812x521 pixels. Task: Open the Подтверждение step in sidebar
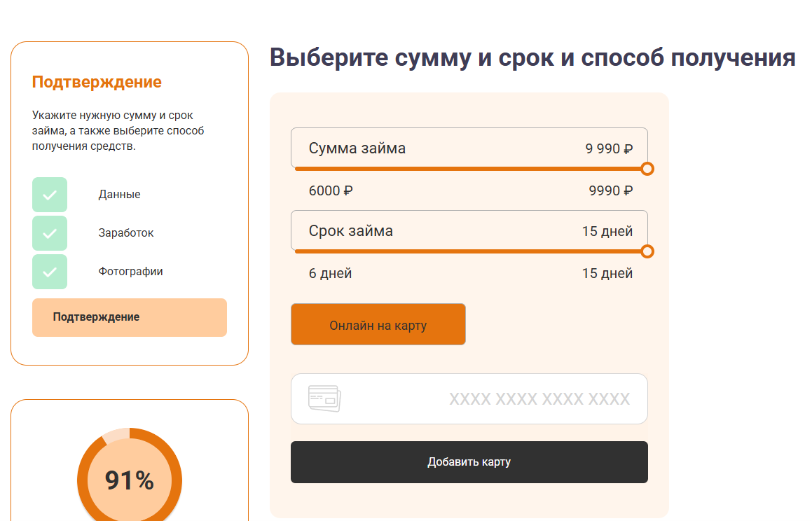(130, 317)
